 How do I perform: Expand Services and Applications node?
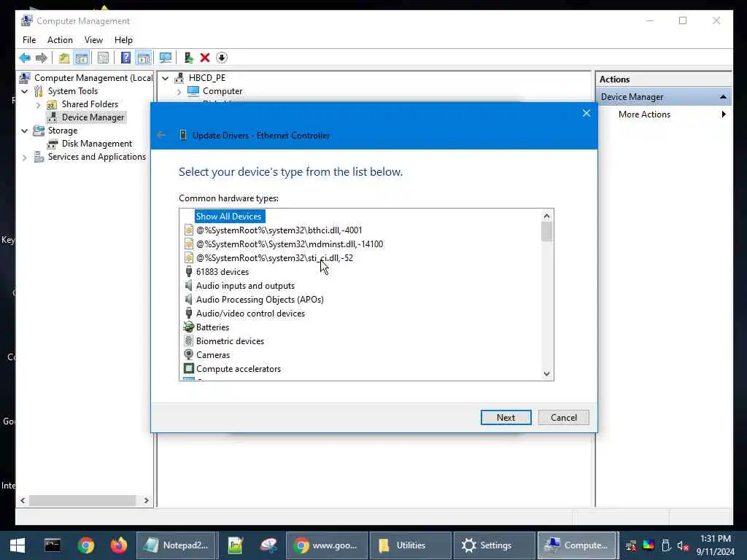click(x=25, y=157)
